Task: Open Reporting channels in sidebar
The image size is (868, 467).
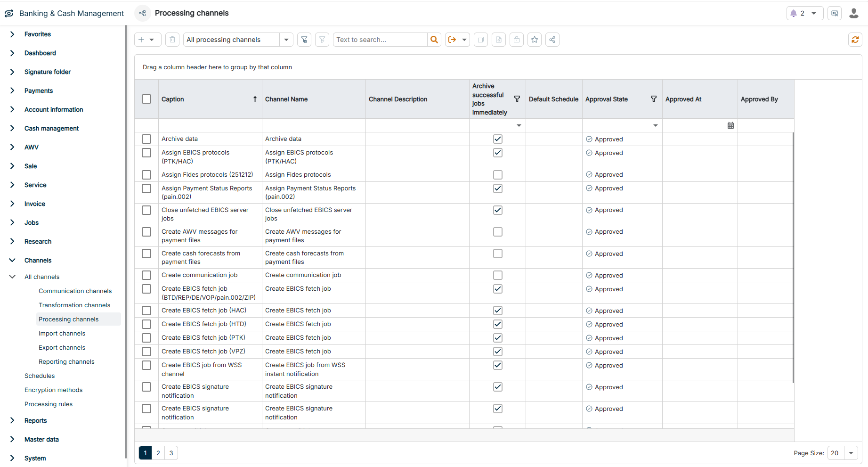Action: pyautogui.click(x=66, y=361)
